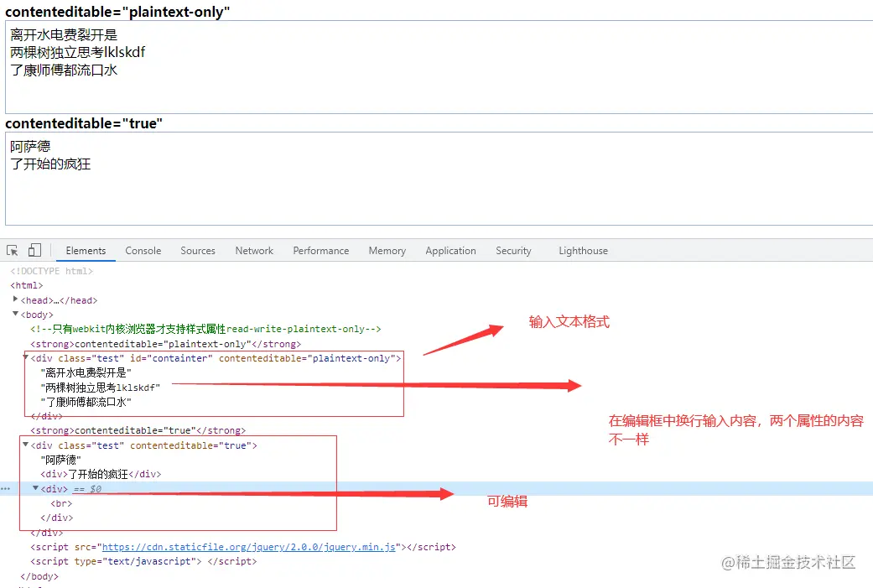Open the jquery.min.js script link
Viewport: 873px width, 588px height.
coord(249,547)
